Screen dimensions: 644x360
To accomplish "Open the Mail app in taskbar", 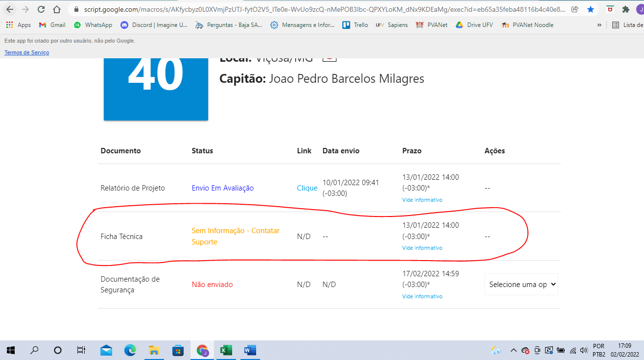I will coord(106,350).
